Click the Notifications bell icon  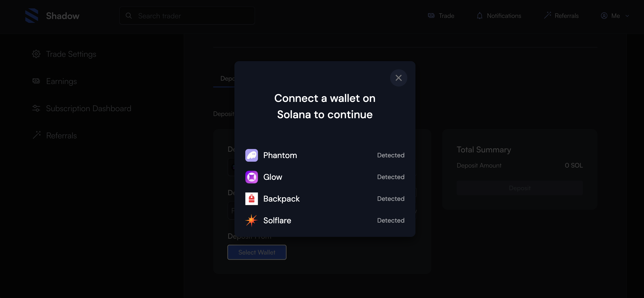pos(479,16)
